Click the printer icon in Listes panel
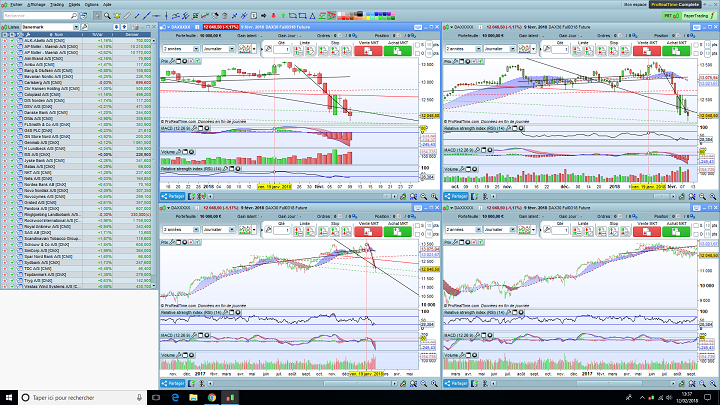720x405 pixels. coord(134,27)
